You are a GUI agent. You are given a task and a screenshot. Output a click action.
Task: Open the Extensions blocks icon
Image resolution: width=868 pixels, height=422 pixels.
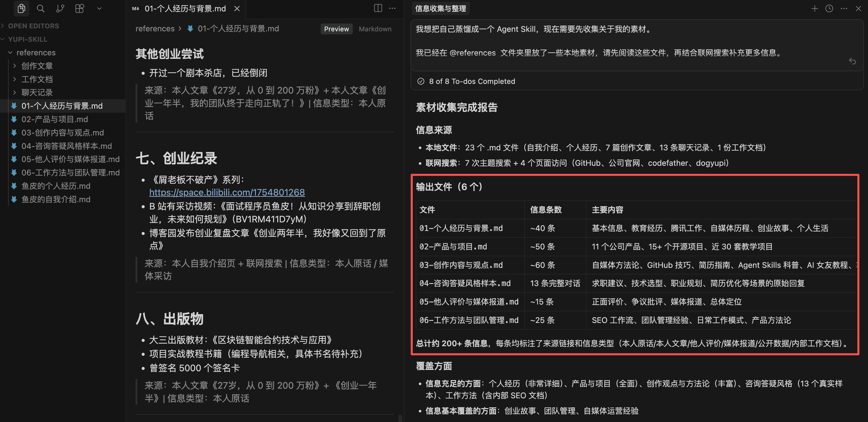coord(79,8)
